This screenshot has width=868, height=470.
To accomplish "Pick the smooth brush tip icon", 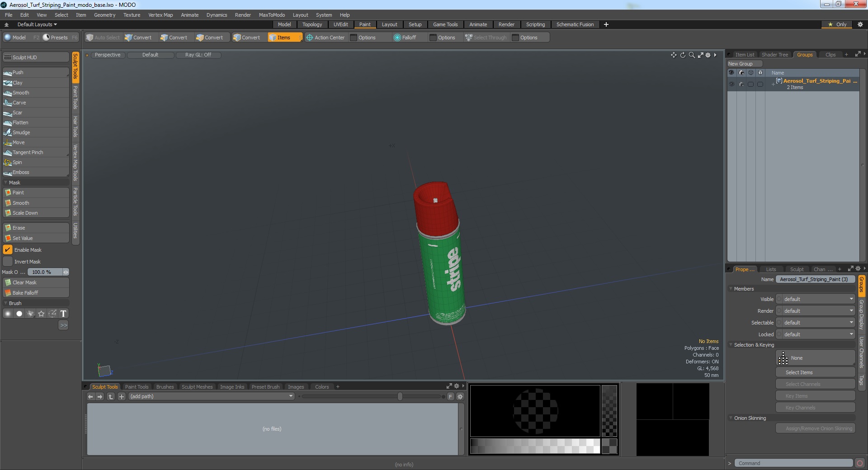I will (x=8, y=314).
